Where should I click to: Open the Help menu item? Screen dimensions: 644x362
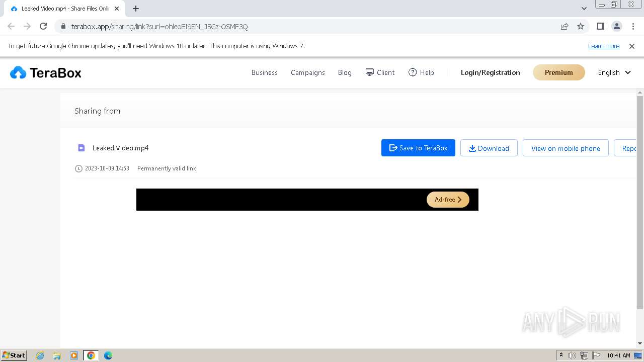(x=421, y=72)
